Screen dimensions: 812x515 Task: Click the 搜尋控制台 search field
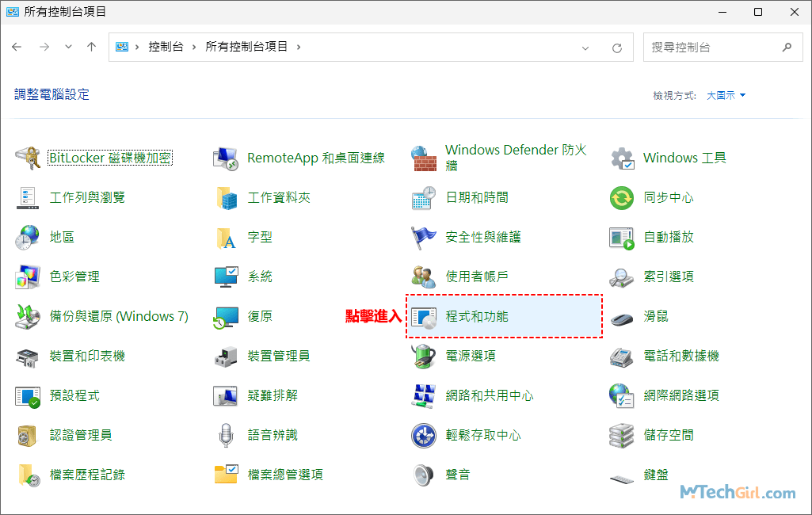713,48
